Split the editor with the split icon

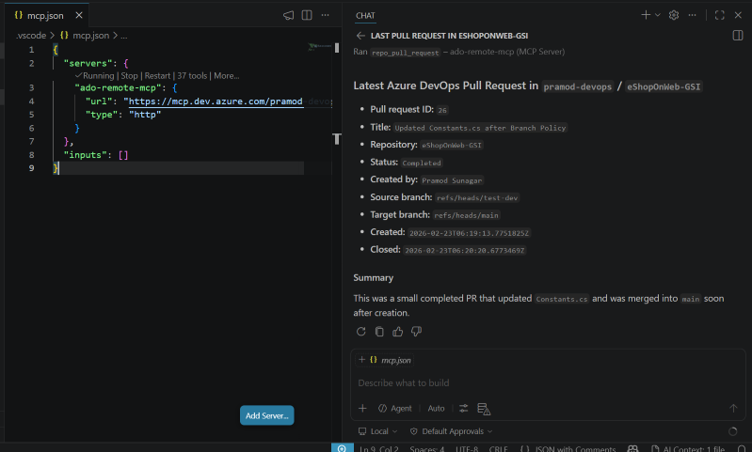coord(307,15)
